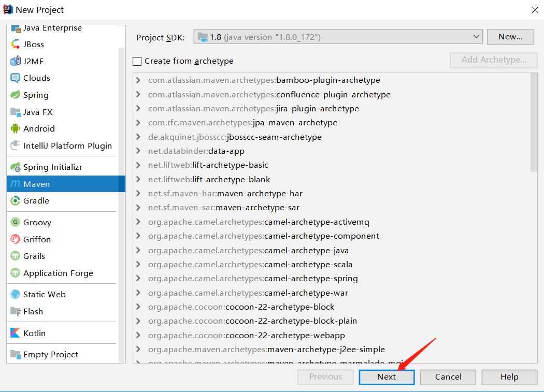Select camel-archetype-scala row

(332, 264)
